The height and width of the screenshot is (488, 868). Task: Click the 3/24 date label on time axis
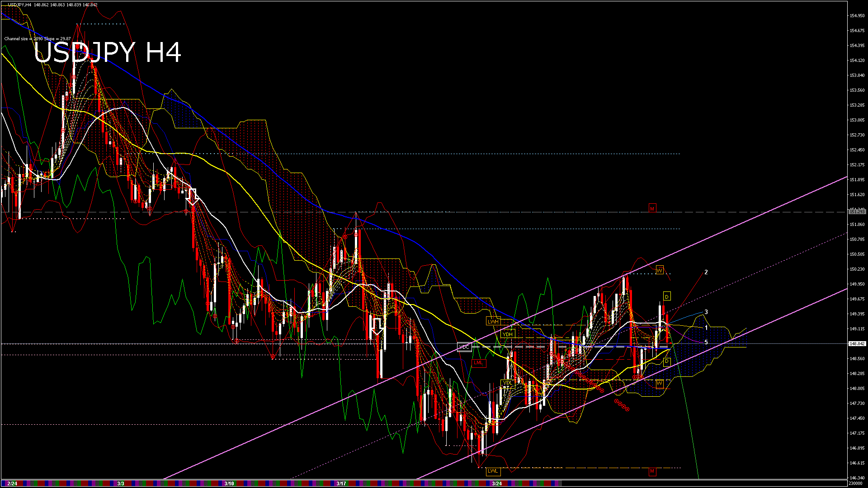pyautogui.click(x=497, y=483)
